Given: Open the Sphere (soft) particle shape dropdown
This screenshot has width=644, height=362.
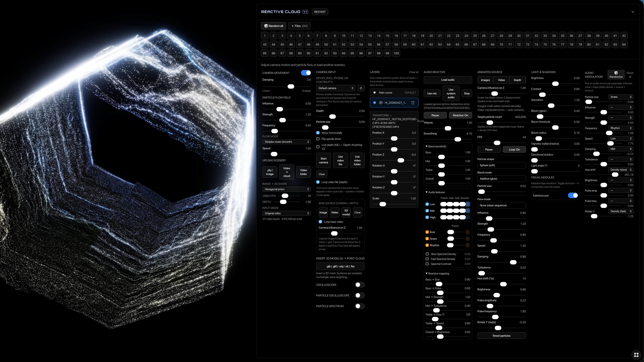Looking at the screenshot, I should coord(501,165).
